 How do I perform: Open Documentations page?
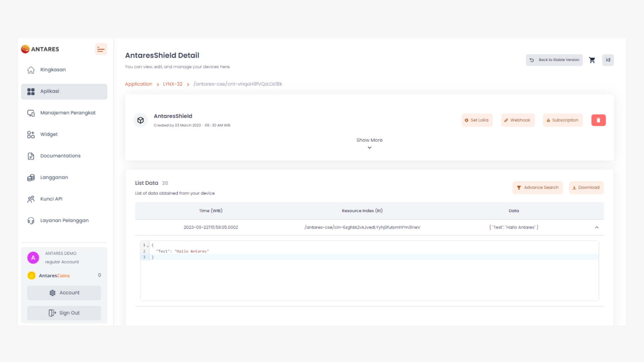[64, 156]
